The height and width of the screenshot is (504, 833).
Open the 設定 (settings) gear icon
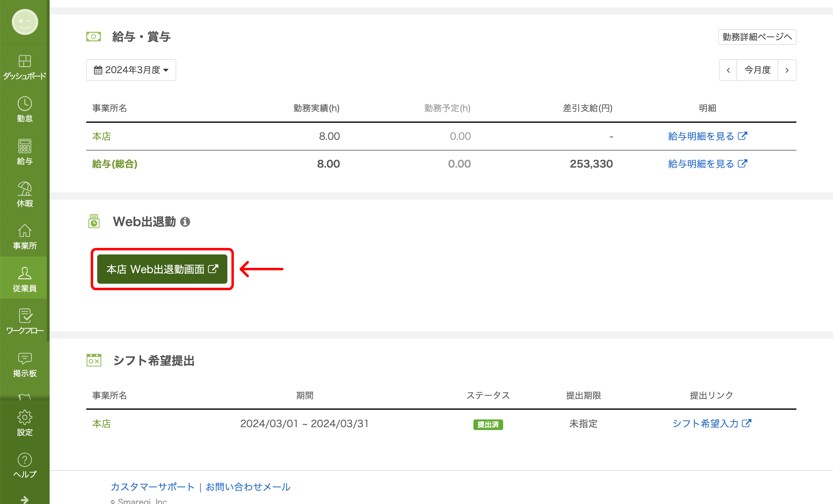coord(24,423)
